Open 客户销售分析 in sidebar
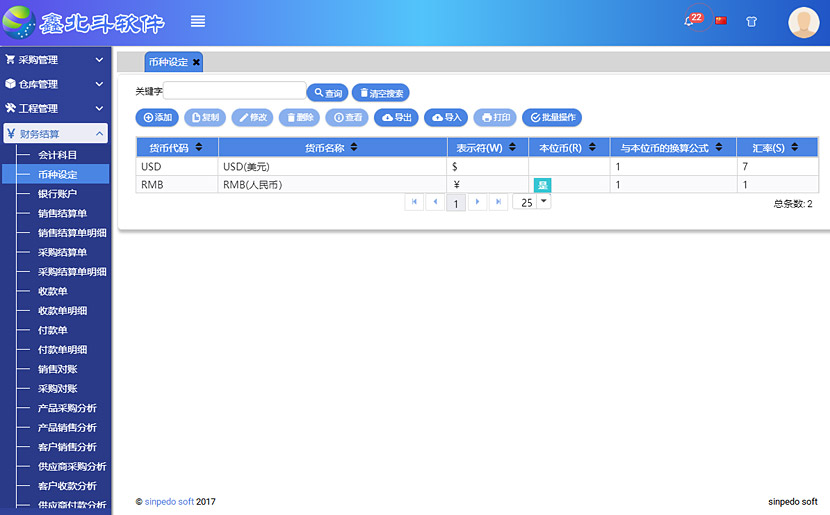This screenshot has width=830, height=515. (x=67, y=447)
